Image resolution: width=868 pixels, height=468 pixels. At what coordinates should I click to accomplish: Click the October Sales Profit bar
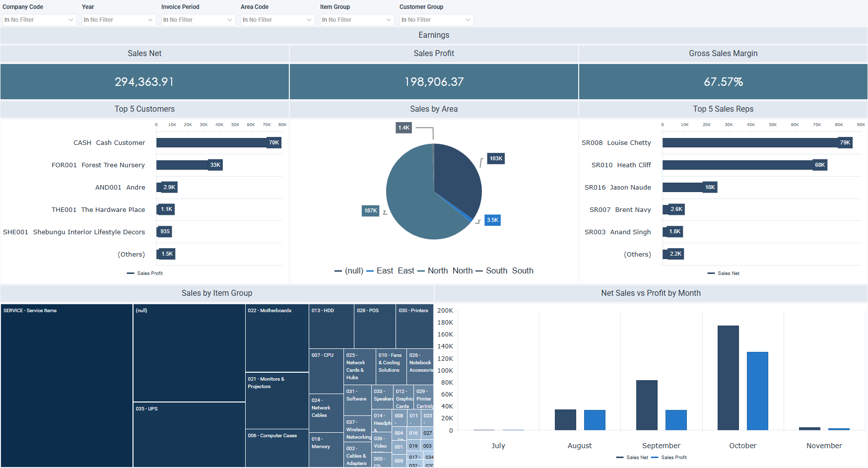click(757, 391)
